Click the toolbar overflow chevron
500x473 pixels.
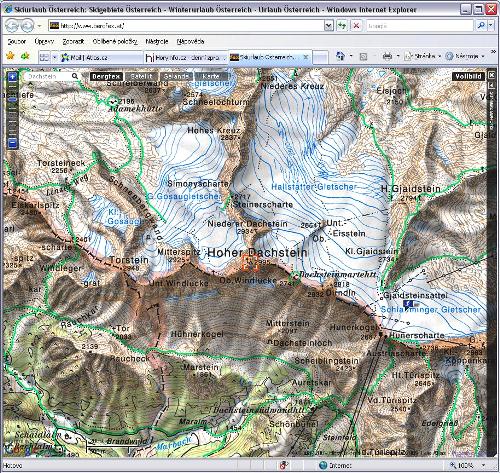[x=493, y=52]
